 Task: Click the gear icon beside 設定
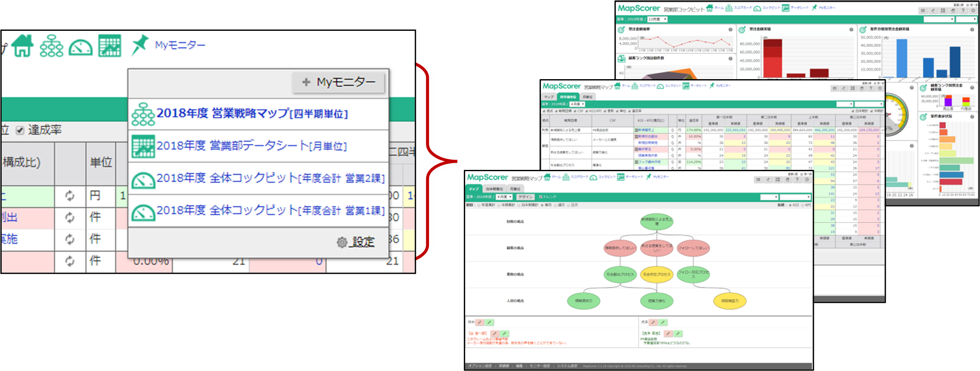click(342, 242)
